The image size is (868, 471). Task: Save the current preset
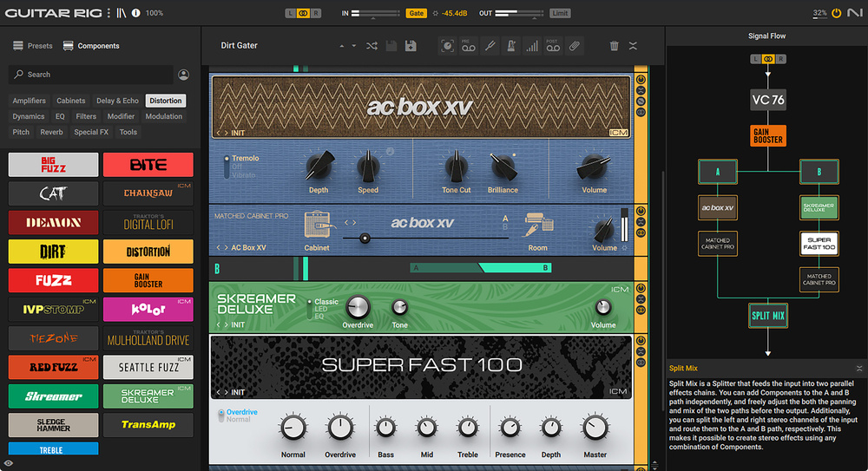(x=391, y=46)
